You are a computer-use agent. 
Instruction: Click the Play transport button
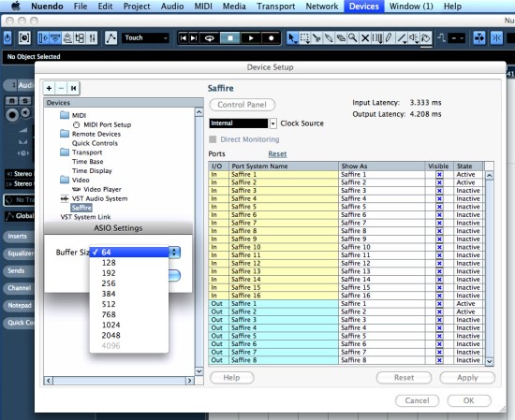(251, 38)
